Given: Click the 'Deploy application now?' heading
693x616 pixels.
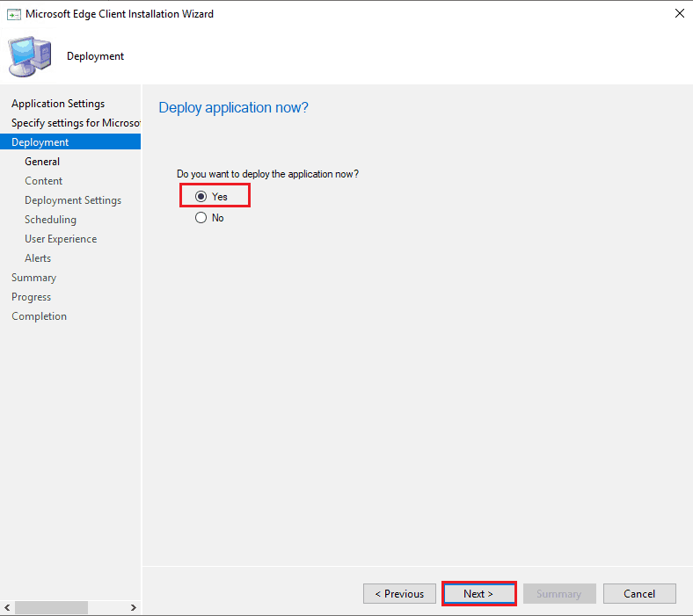Looking at the screenshot, I should click(x=233, y=107).
